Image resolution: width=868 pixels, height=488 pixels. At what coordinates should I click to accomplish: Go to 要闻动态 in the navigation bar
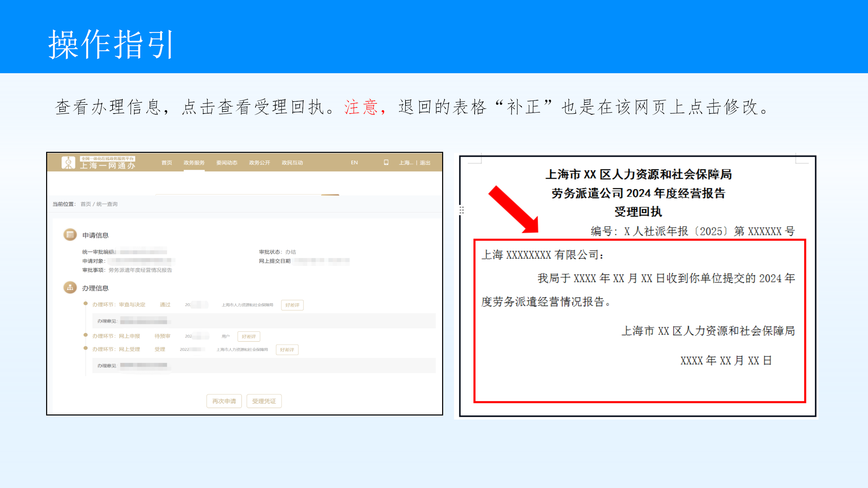[226, 163]
